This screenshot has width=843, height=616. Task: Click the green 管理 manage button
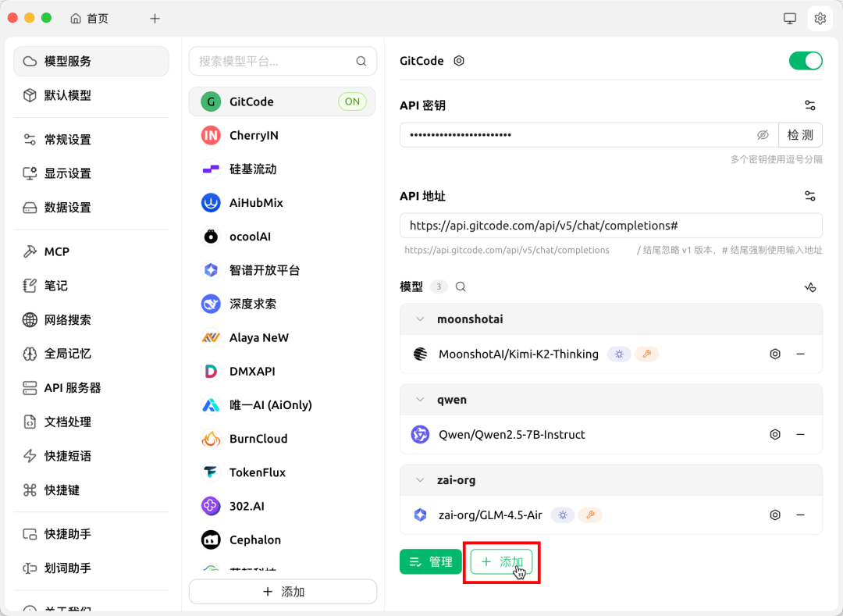click(x=431, y=561)
